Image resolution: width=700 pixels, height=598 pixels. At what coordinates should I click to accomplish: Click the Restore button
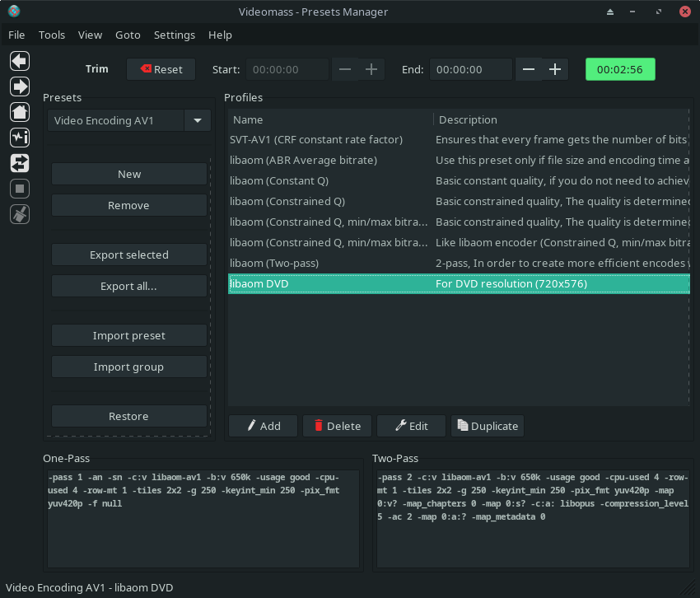click(x=129, y=416)
